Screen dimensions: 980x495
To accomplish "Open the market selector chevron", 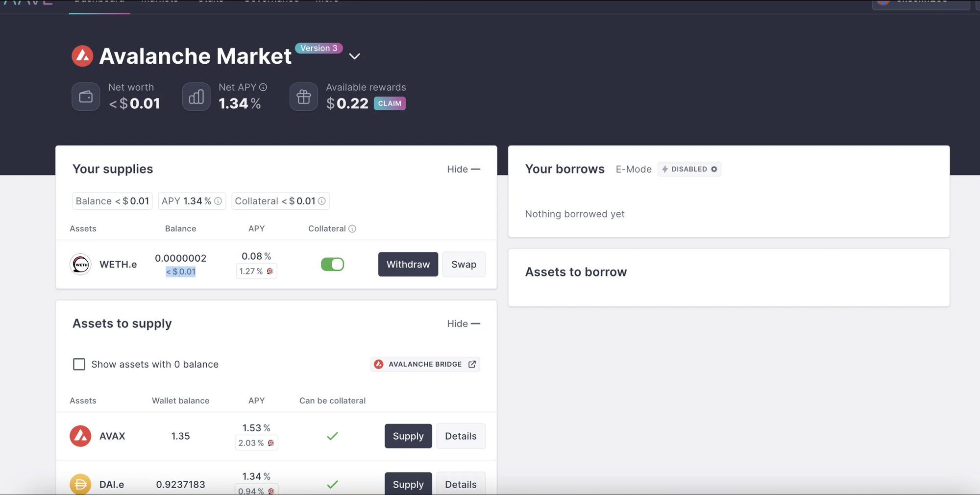I will [x=354, y=56].
